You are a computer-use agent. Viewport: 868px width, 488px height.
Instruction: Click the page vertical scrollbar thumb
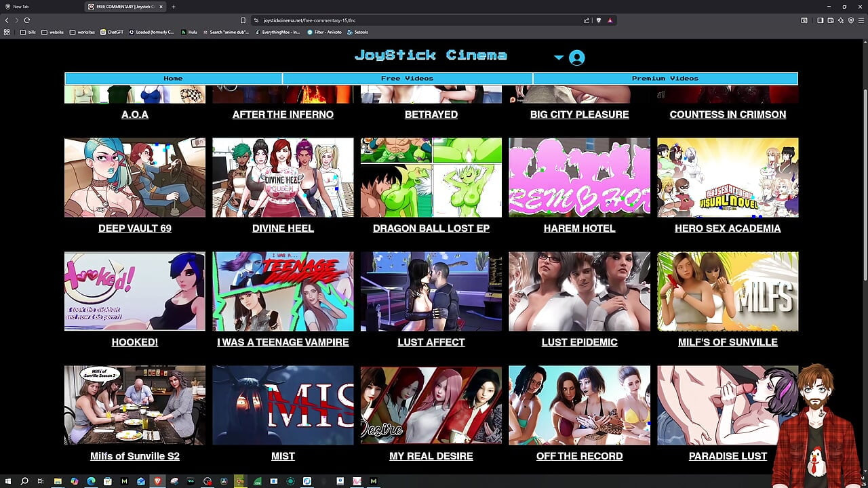pos(865,185)
